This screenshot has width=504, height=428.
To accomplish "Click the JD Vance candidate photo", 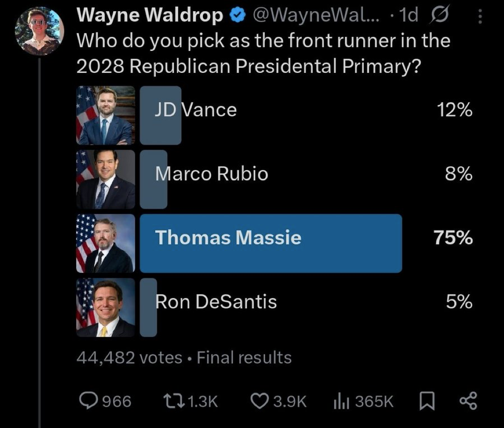I will click(105, 115).
